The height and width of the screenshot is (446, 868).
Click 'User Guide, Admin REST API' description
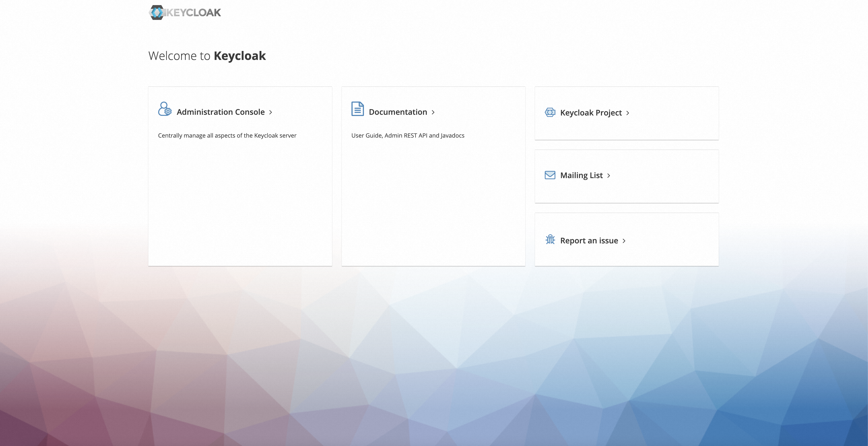408,135
